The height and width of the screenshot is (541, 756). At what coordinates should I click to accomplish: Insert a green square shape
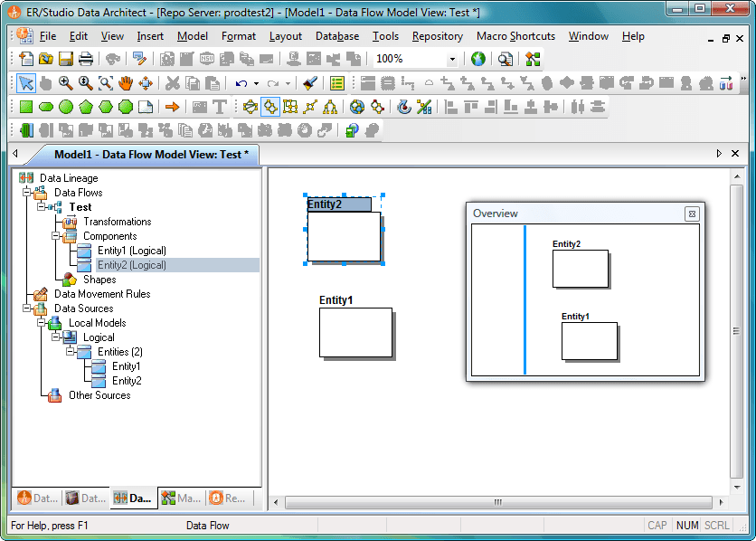pos(26,107)
